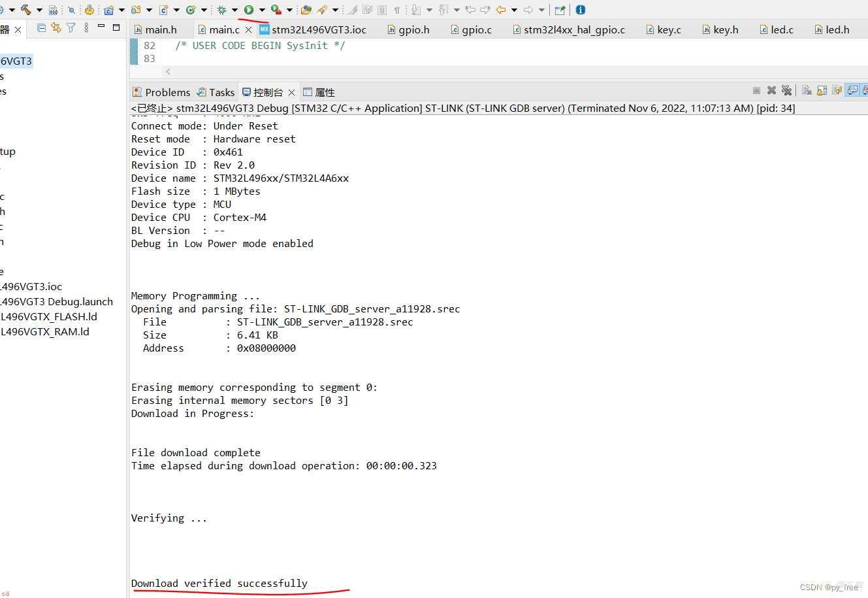Screen dimensions: 868x598
Task: Toggle the console Word Wrap icon
Action: 837,91
